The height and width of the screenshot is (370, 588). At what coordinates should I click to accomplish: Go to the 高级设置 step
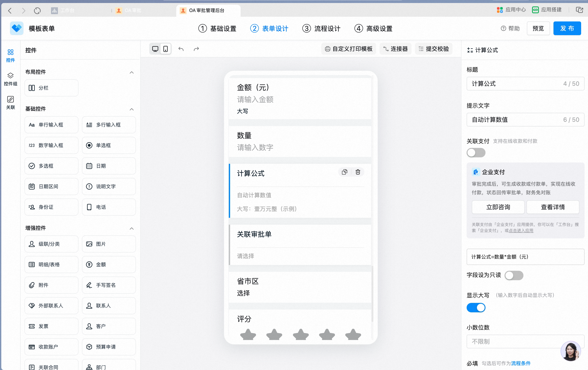[373, 29]
